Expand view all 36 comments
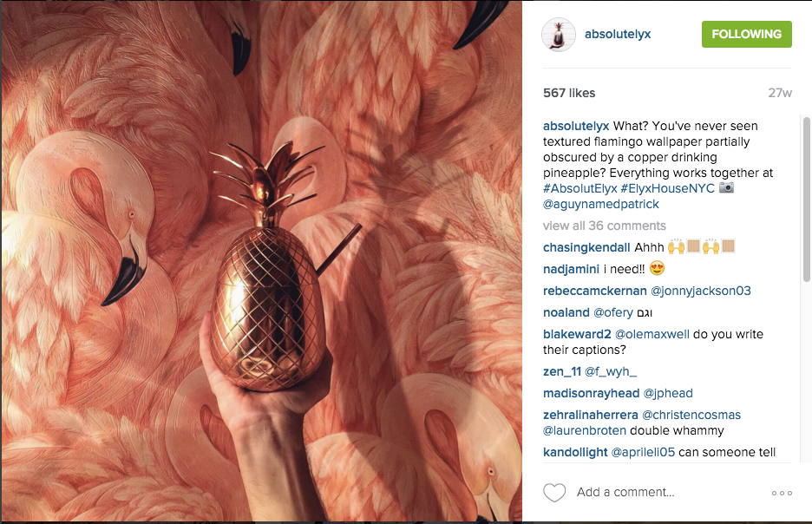 tap(605, 226)
